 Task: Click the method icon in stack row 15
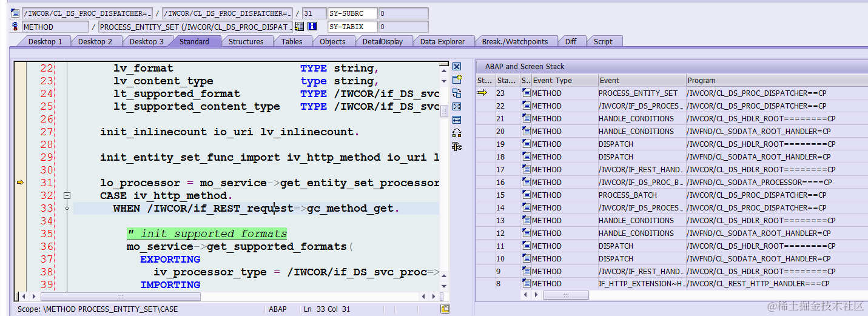527,195
